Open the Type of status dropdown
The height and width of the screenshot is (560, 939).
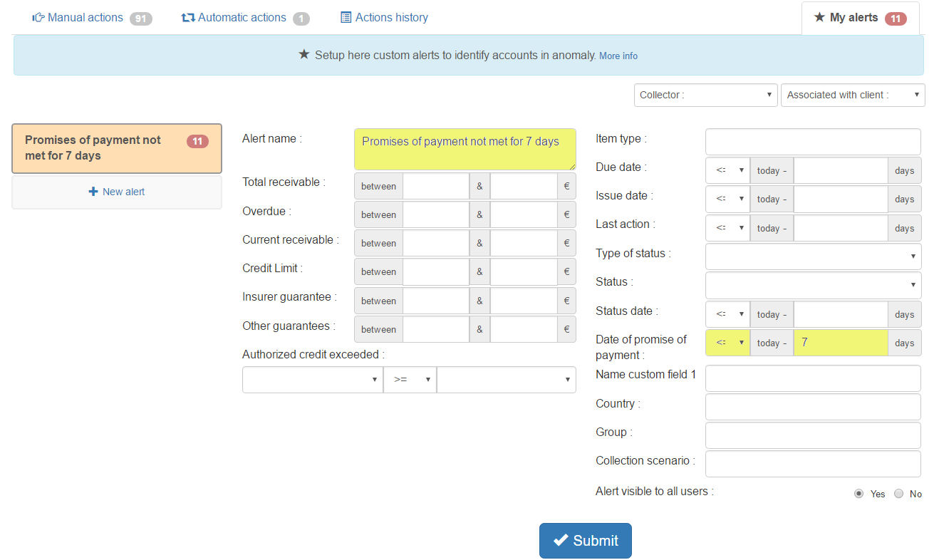point(813,256)
